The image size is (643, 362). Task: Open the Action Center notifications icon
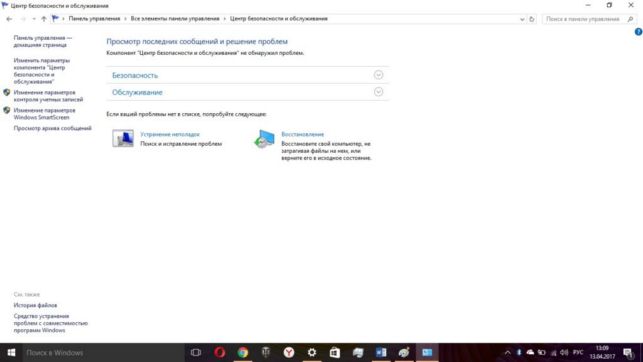click(628, 353)
